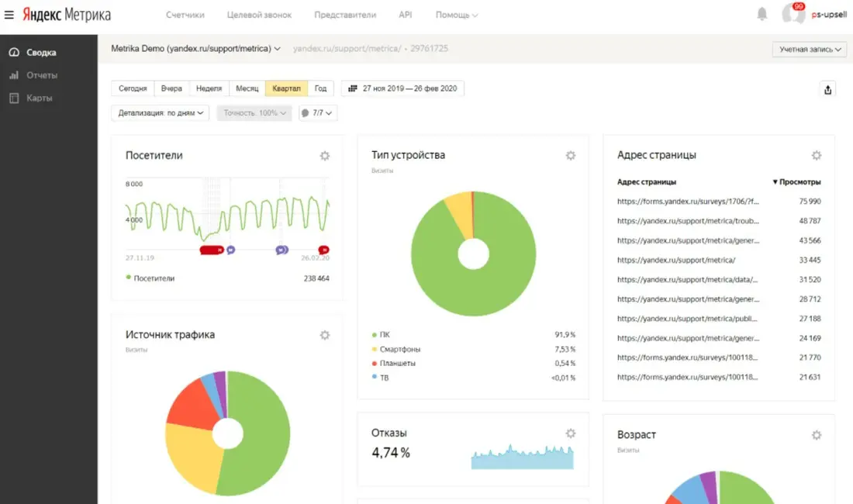
Task: Open the hamburger menu next to Яндекс Метрика
Action: tap(9, 15)
